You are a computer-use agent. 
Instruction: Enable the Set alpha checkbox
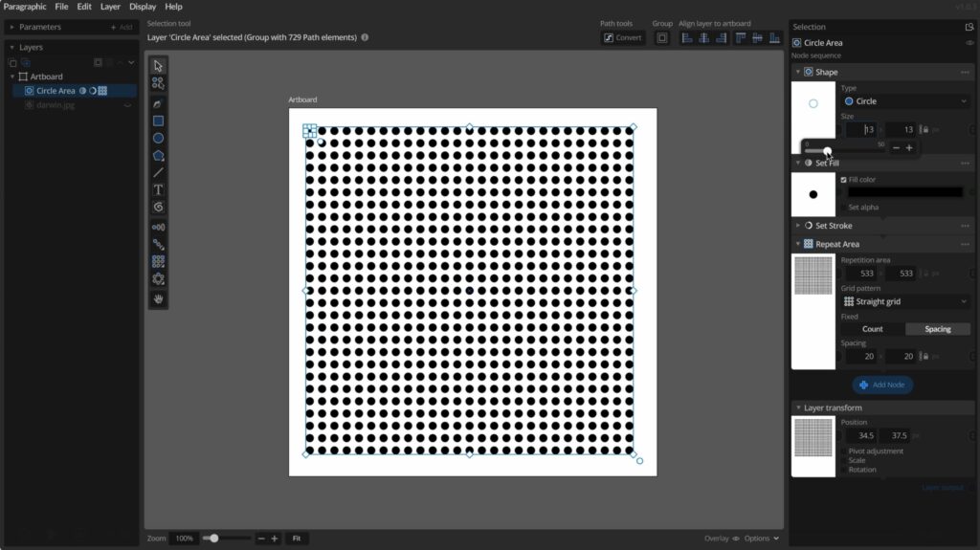click(843, 207)
